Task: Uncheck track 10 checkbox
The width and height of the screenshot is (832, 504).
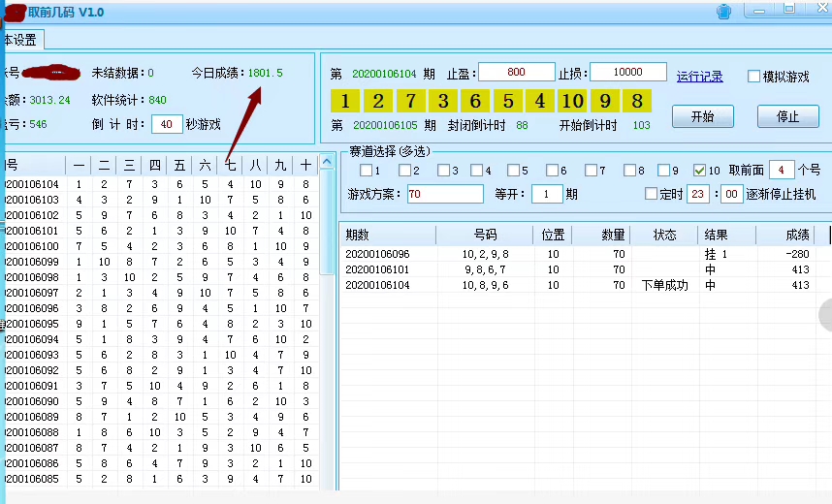Action: click(x=699, y=170)
